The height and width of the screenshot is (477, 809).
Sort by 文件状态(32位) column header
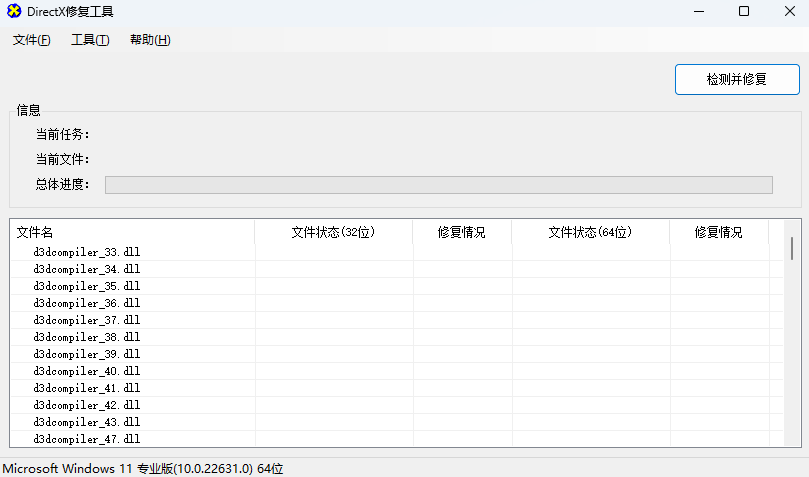click(x=333, y=232)
